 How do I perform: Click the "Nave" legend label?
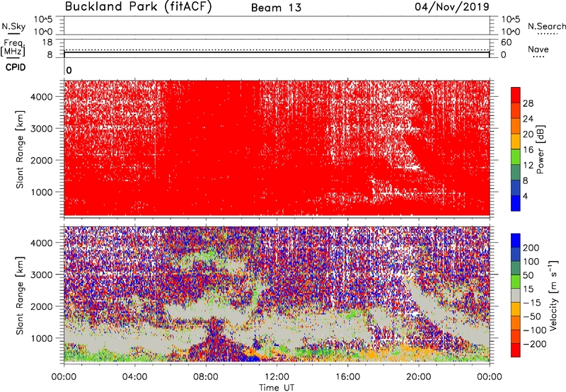[538, 49]
